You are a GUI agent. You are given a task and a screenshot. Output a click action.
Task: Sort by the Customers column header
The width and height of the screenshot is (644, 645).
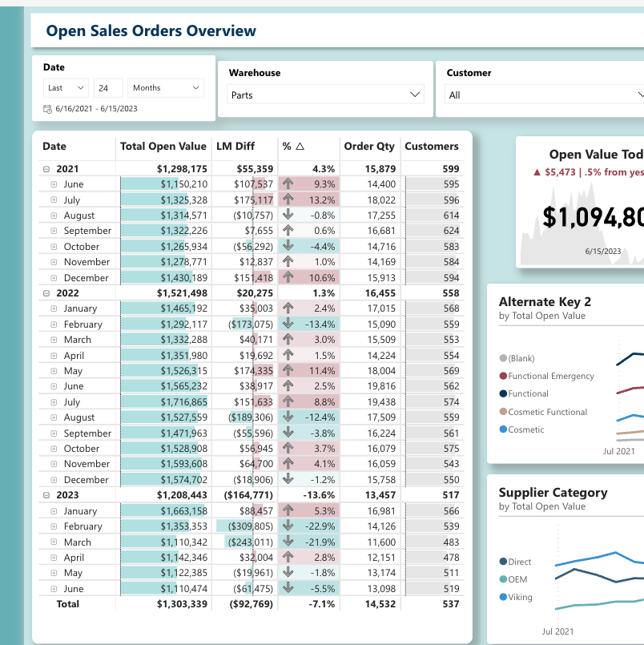pos(432,147)
